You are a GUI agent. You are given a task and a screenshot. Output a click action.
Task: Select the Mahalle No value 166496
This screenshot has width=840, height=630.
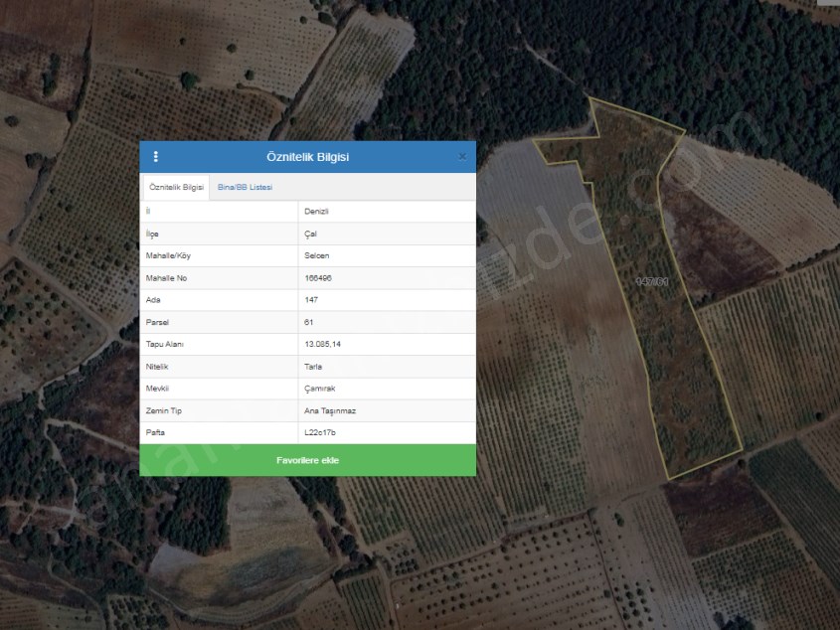(x=318, y=278)
